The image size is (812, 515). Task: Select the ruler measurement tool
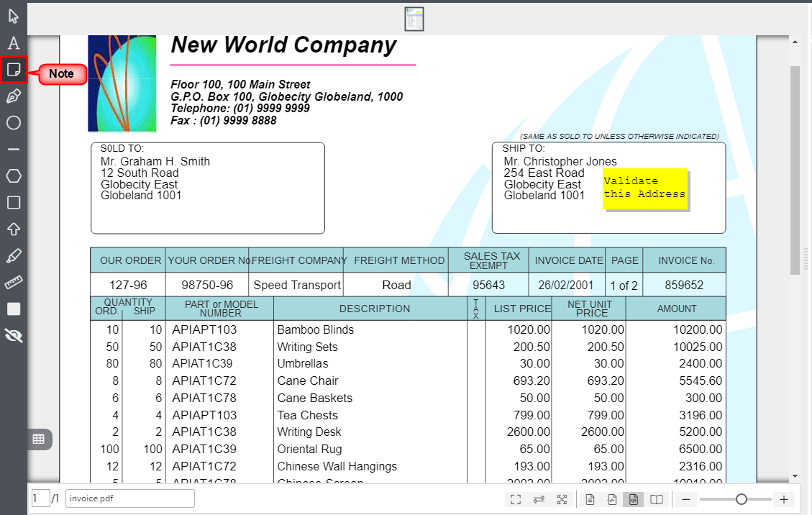point(14,283)
